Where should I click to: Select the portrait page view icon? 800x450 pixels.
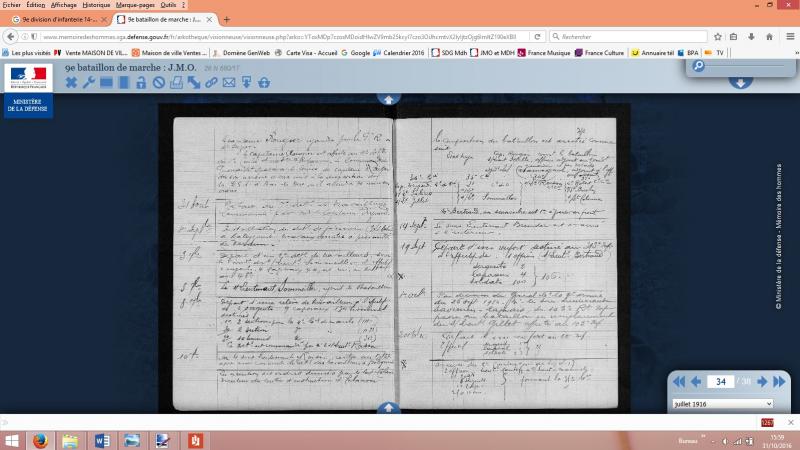pos(124,83)
